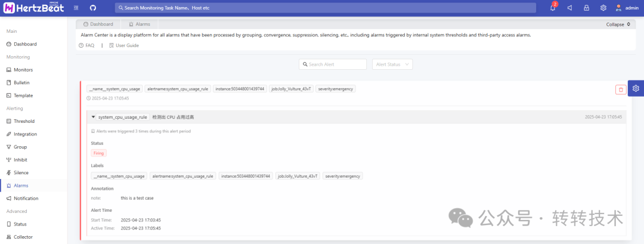This screenshot has width=644, height=244.
Task: Open the floating blue settings gear tab
Action: 636,88
